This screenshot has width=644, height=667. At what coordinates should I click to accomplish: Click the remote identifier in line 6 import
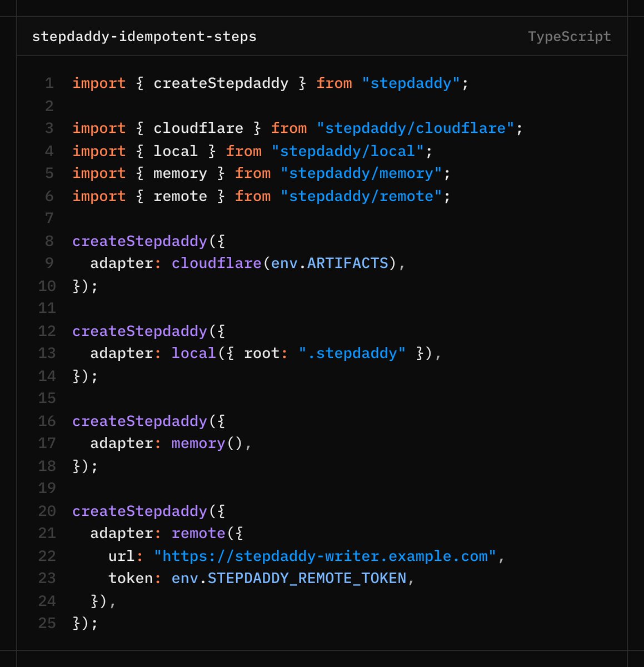click(x=180, y=196)
